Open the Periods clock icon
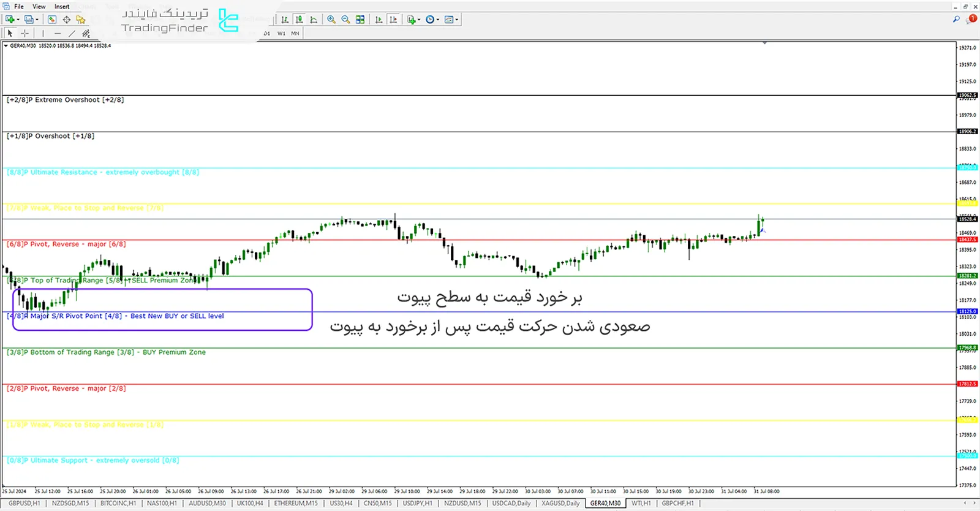Viewport: 980px width, 511px height. (x=430, y=20)
